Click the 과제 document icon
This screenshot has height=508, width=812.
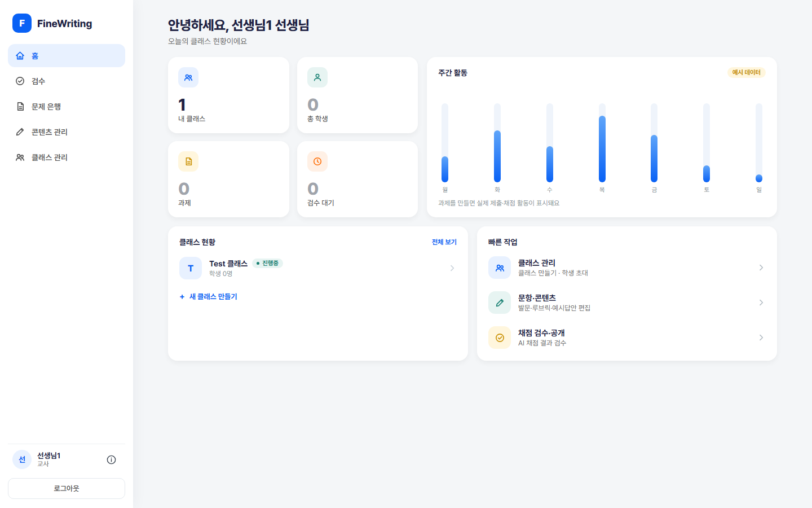[188, 161]
